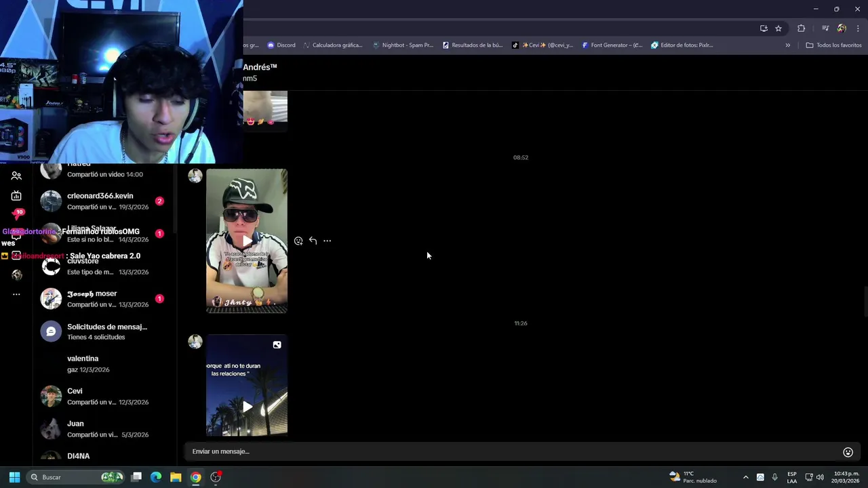The height and width of the screenshot is (488, 868).
Task: Open the network tray icon
Action: [x=808, y=477]
